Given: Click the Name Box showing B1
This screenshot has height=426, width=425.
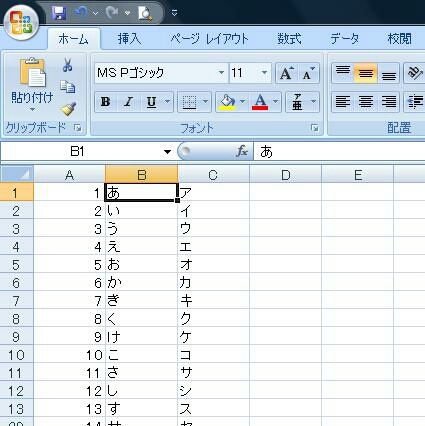Looking at the screenshot, I should pos(77,152).
